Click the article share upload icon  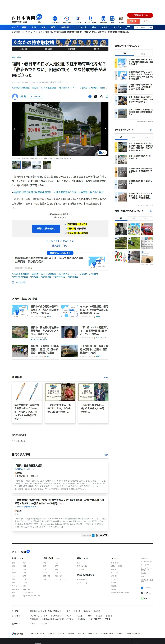(x=101, y=96)
